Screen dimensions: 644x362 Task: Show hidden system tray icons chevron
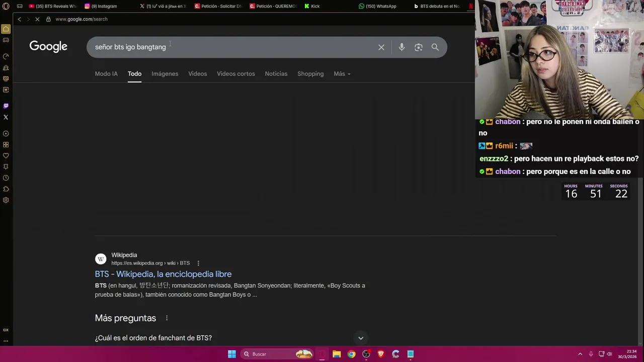(x=580, y=354)
